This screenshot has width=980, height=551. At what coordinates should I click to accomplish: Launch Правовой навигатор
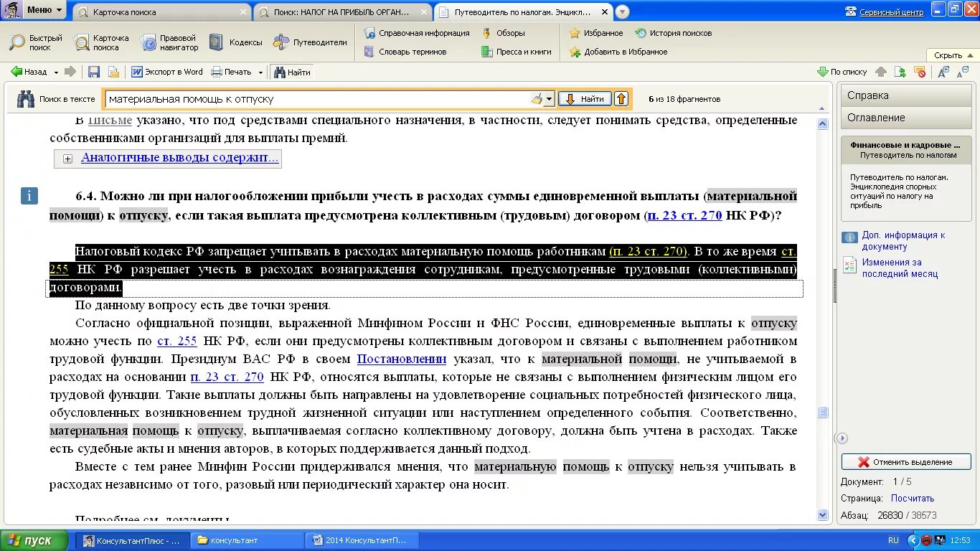tap(169, 42)
